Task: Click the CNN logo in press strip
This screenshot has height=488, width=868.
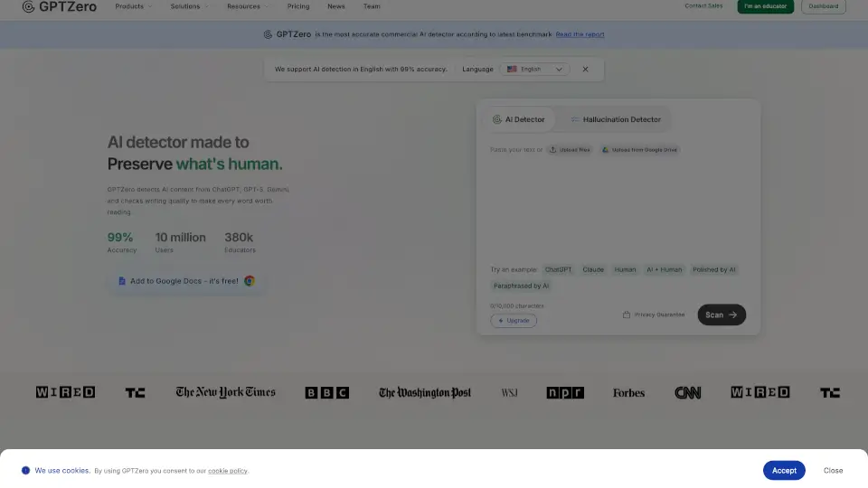Action: point(687,393)
